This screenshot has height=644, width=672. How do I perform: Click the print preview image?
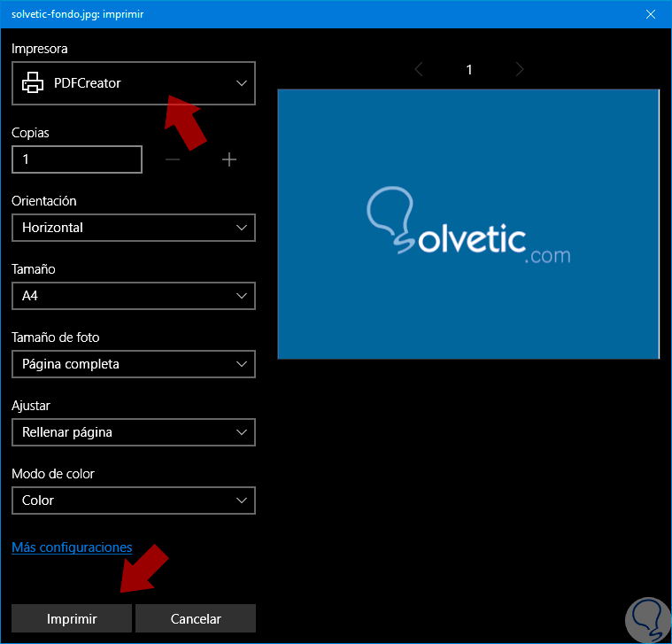tap(468, 224)
